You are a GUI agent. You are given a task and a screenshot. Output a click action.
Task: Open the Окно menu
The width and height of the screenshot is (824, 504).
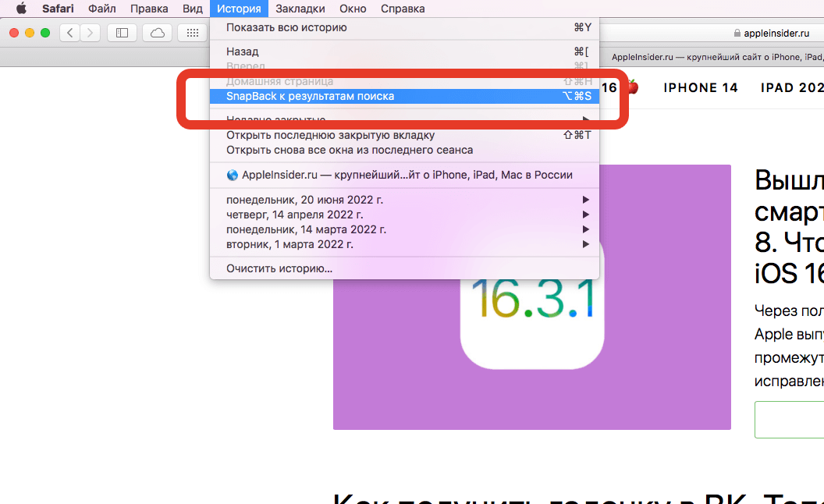coord(353,9)
